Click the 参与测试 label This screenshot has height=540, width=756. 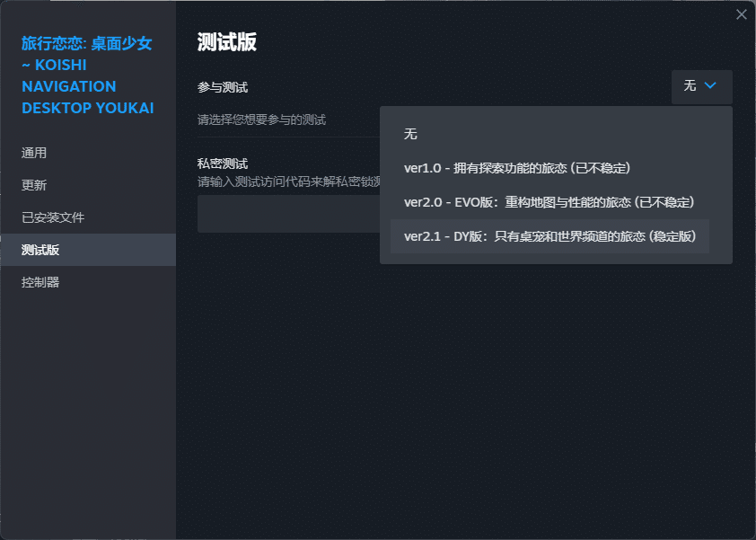(223, 87)
